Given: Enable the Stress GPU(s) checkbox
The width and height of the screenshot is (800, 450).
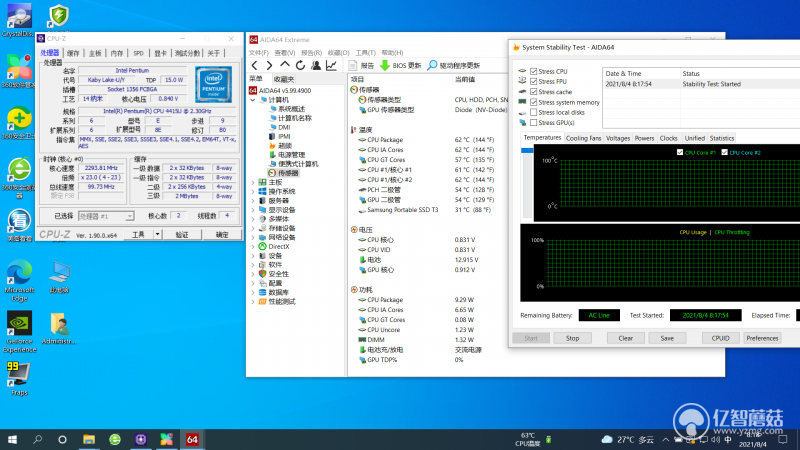Looking at the screenshot, I should click(x=534, y=122).
